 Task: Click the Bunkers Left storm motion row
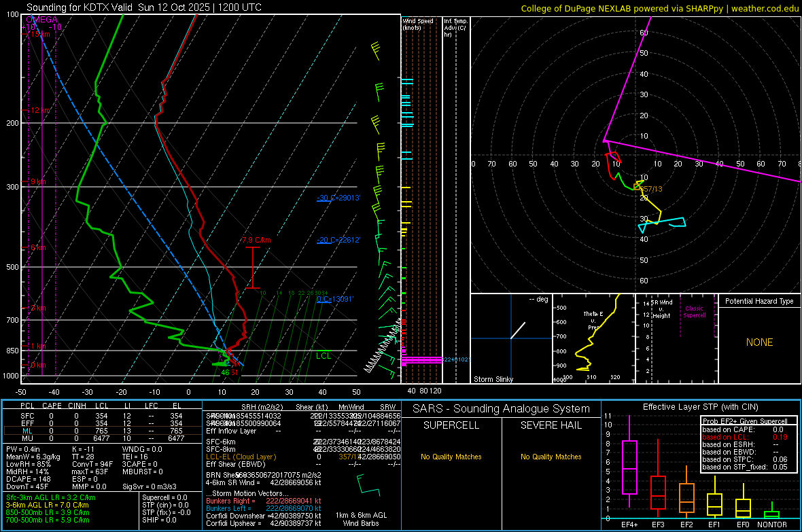tap(264, 508)
